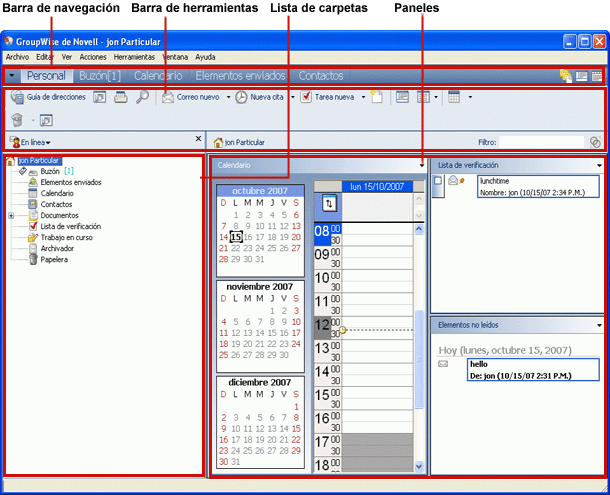This screenshot has height=495, width=610.
Task: Click the yellow folders icon in navigation bar
Action: tap(566, 76)
